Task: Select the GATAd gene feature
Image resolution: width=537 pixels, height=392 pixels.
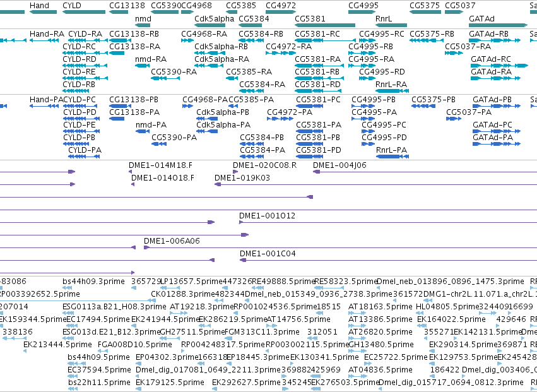Action: [499, 25]
